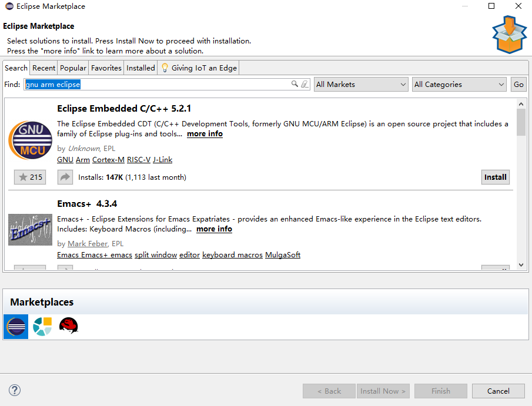This screenshot has width=532, height=406.
Task: Click the Cortex-M tag link
Action: (108, 160)
